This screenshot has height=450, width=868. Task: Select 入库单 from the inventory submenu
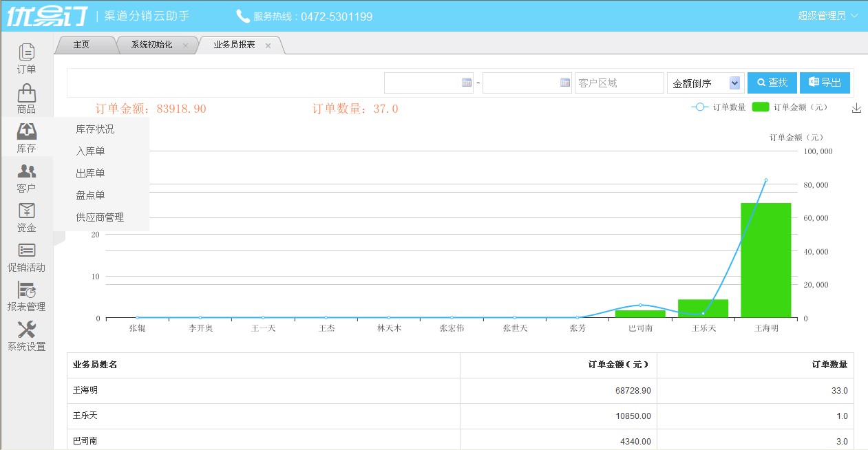(90, 151)
